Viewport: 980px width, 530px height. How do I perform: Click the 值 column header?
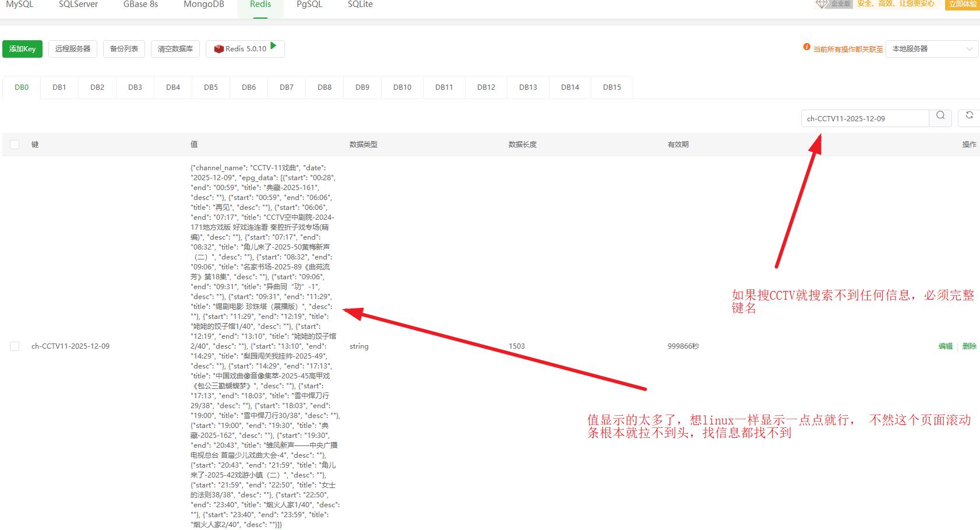click(x=194, y=145)
